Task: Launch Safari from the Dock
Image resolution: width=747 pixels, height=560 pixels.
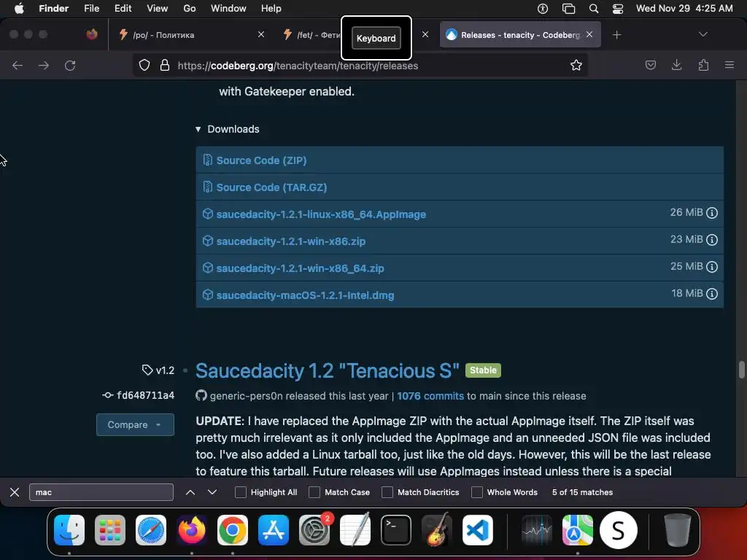Action: (x=151, y=530)
